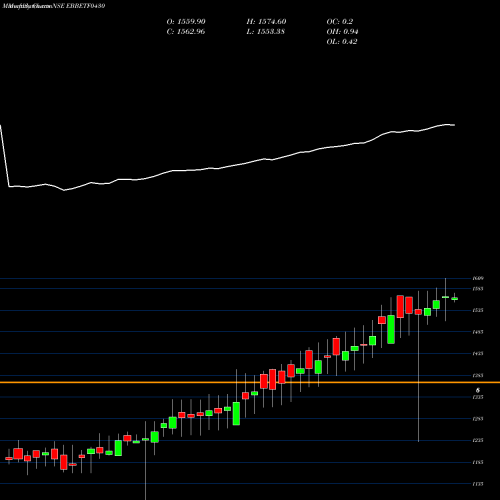The height and width of the screenshot is (500, 500).
Task: Click the open price O: 1559.90
Action: pos(186,22)
